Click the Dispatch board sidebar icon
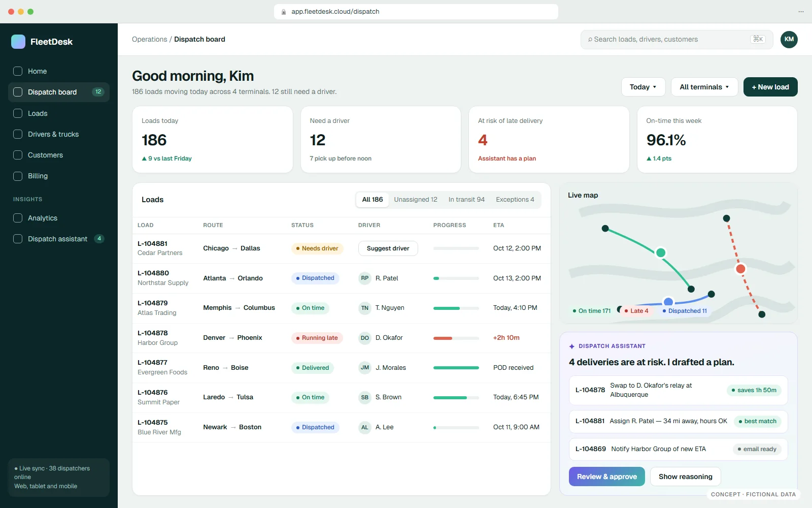 (x=18, y=92)
